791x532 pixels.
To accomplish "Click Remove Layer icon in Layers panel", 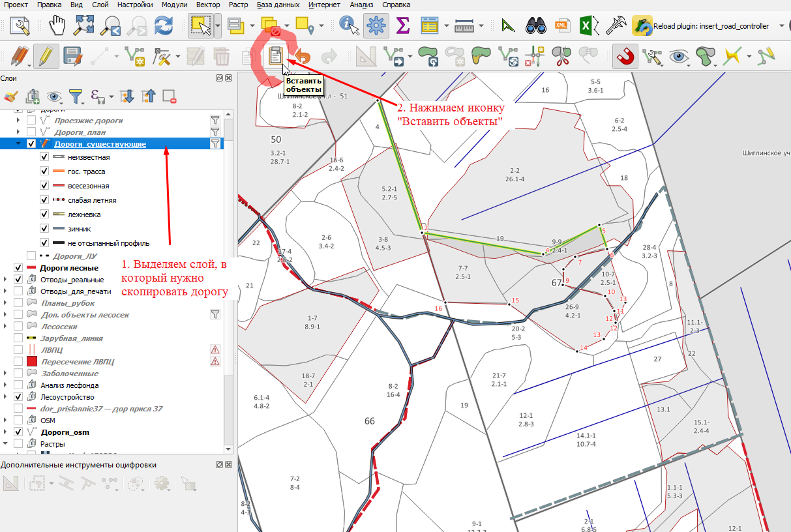I will tap(170, 96).
